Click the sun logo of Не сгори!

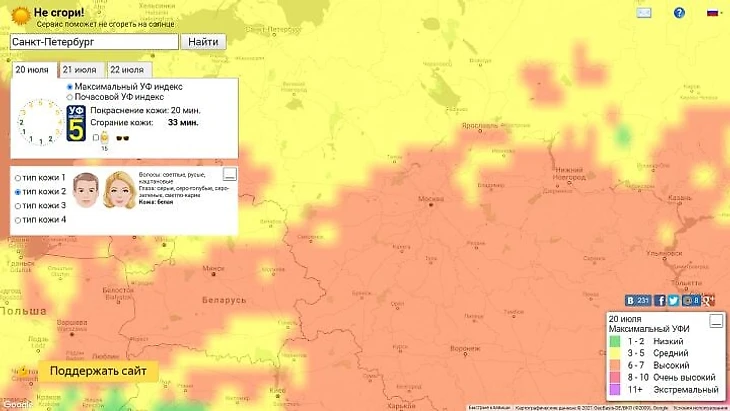click(20, 16)
